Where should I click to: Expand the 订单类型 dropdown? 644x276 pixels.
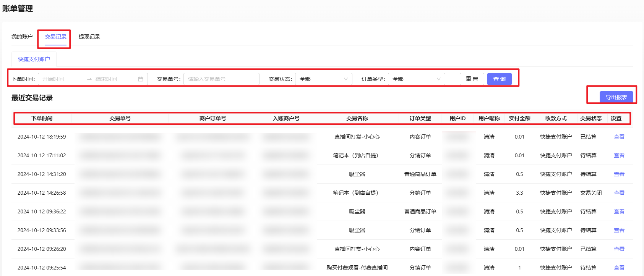pyautogui.click(x=416, y=79)
